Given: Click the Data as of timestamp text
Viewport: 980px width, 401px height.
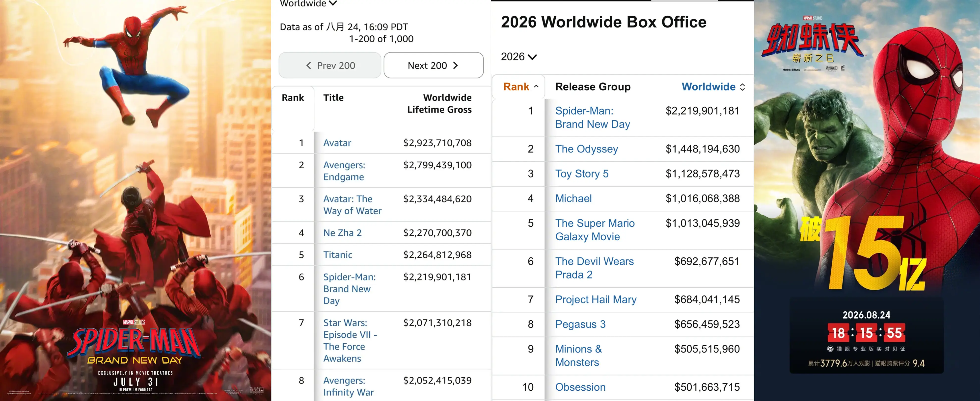Looking at the screenshot, I should tap(344, 27).
